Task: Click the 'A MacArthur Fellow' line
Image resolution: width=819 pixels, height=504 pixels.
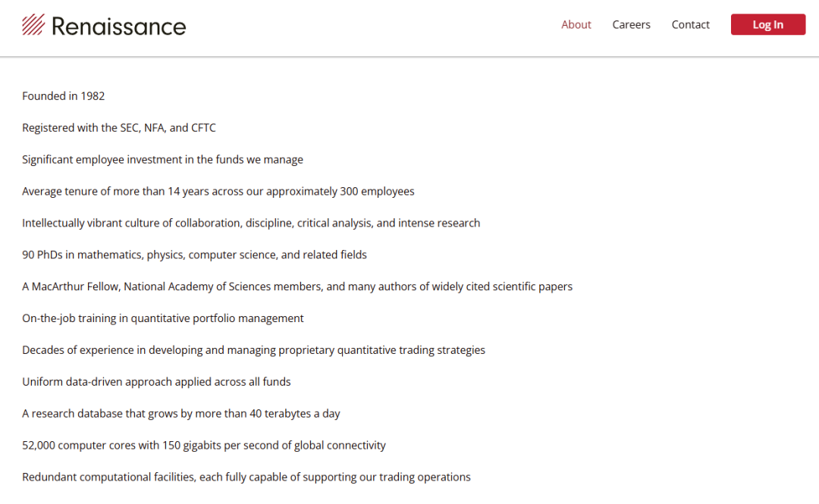Action: click(x=297, y=286)
